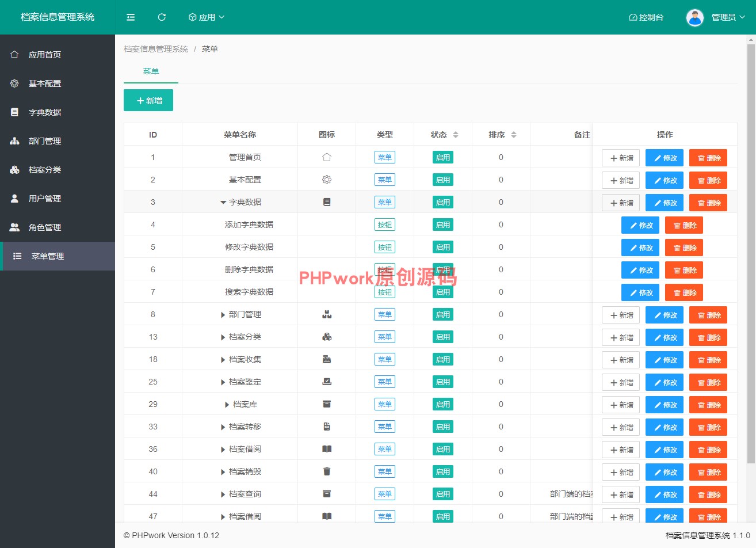Click the refresh icon in top bar
The width and height of the screenshot is (756, 548).
pos(162,17)
